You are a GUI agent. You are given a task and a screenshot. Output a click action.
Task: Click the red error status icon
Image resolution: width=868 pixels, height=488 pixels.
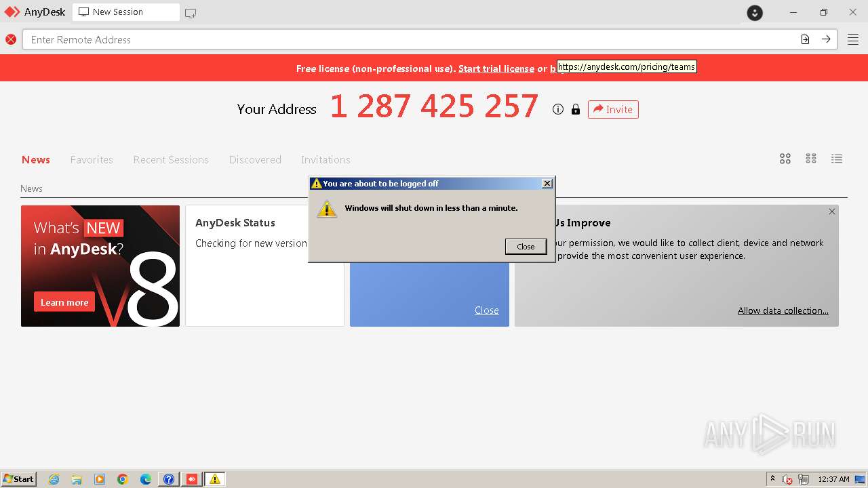(11, 39)
